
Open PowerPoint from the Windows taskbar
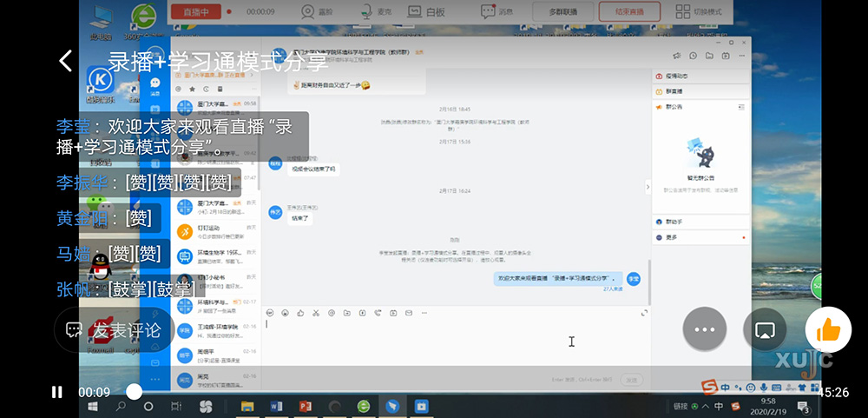coord(305,406)
